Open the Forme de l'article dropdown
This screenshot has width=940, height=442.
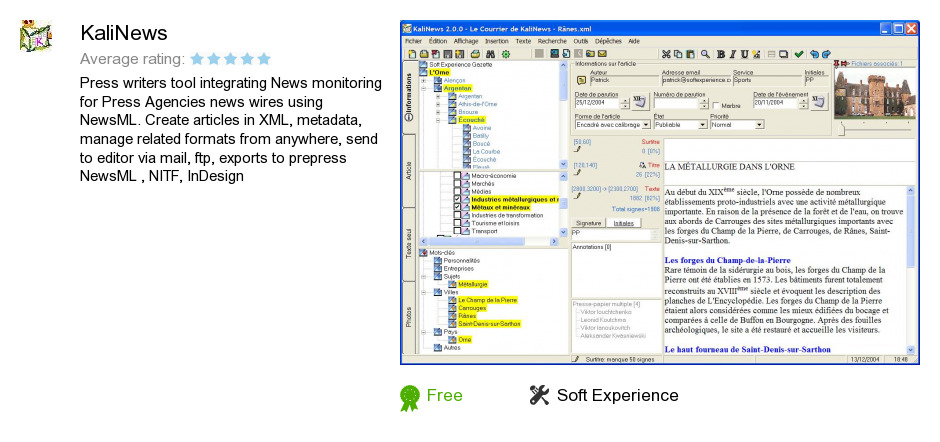[646, 125]
